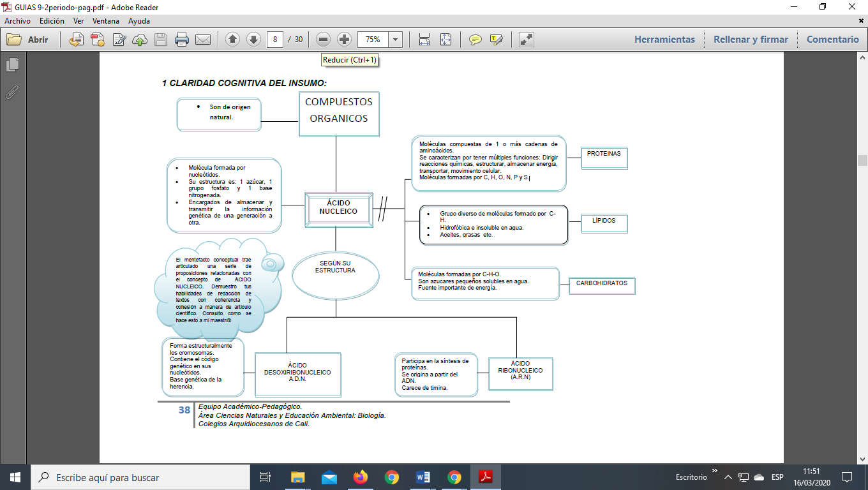This screenshot has height=490, width=868.
Task: Click the PROTEINAS label box
Action: 604,158
